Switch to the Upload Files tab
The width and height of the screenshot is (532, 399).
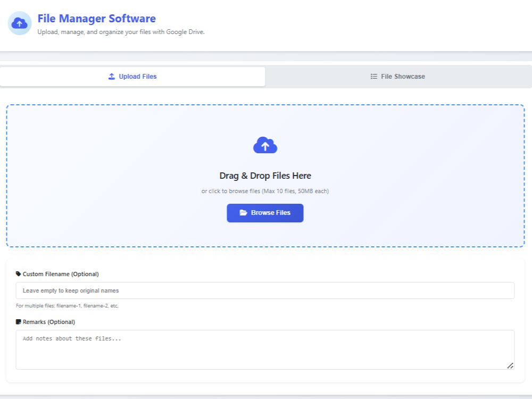pos(132,76)
